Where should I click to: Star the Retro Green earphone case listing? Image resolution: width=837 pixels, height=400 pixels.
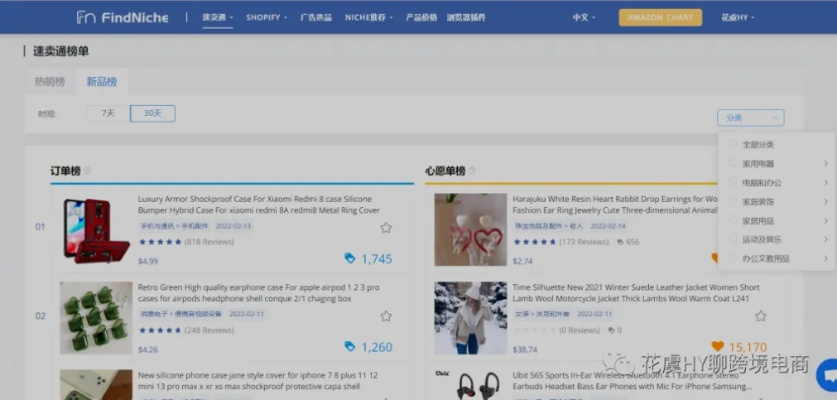[386, 316]
